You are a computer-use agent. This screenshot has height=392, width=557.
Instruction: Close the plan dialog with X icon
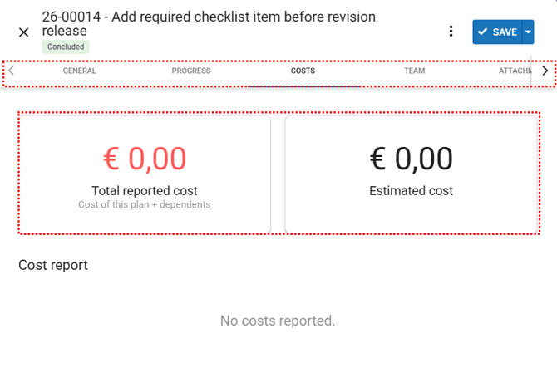[x=23, y=32]
